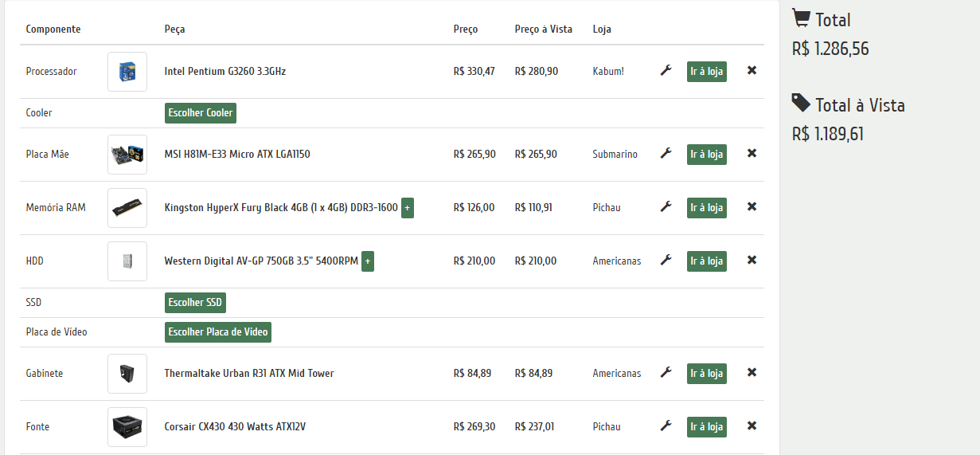The image size is (980, 455).
Task: Click the Loja column header
Action: (x=602, y=29)
